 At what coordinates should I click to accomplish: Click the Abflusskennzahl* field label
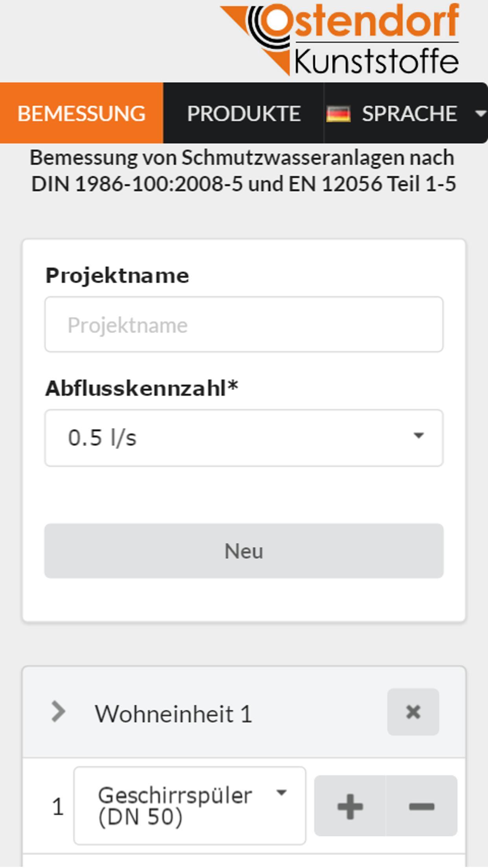pos(141,388)
